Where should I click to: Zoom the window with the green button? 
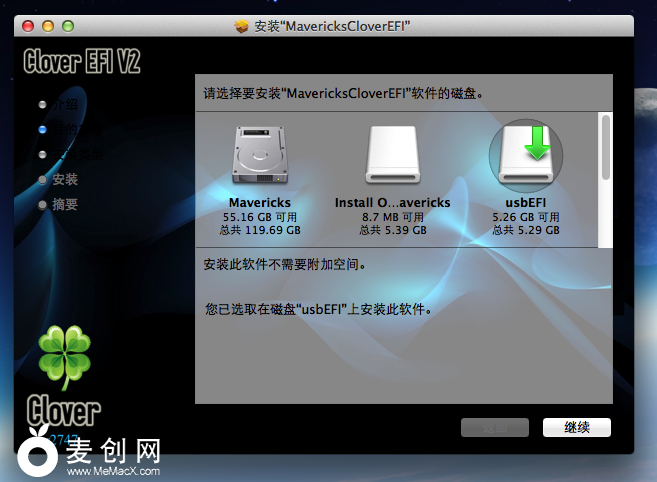tap(68, 24)
